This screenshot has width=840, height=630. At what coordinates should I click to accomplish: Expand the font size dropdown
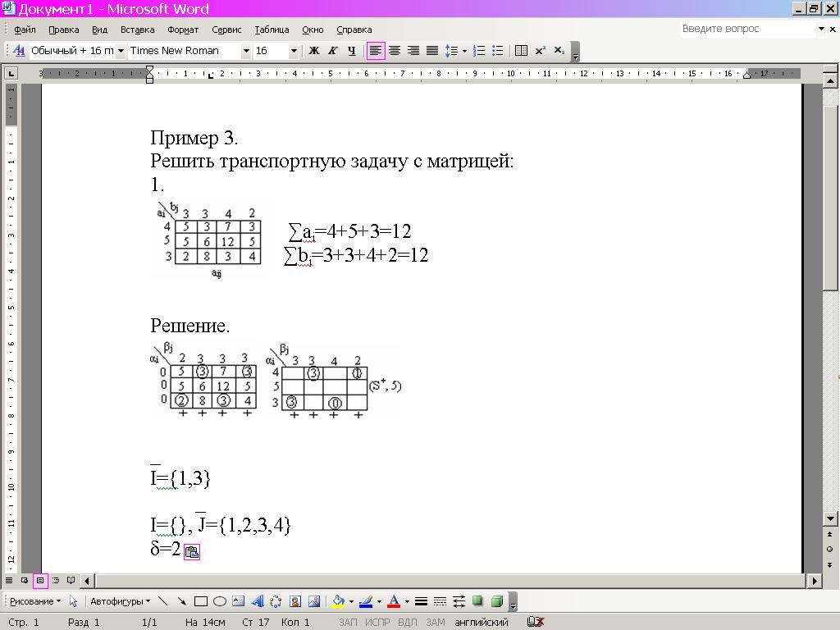[294, 51]
